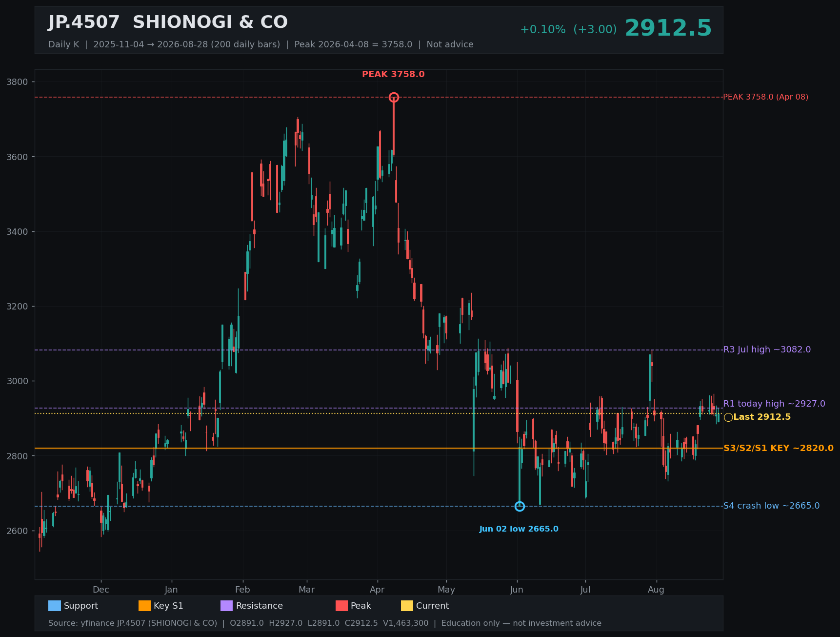
Task: Click the May label on the date axis
Action: [x=446, y=590]
